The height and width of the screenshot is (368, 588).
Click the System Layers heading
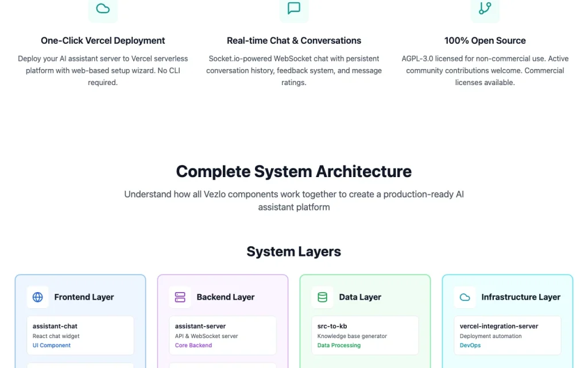click(x=294, y=252)
